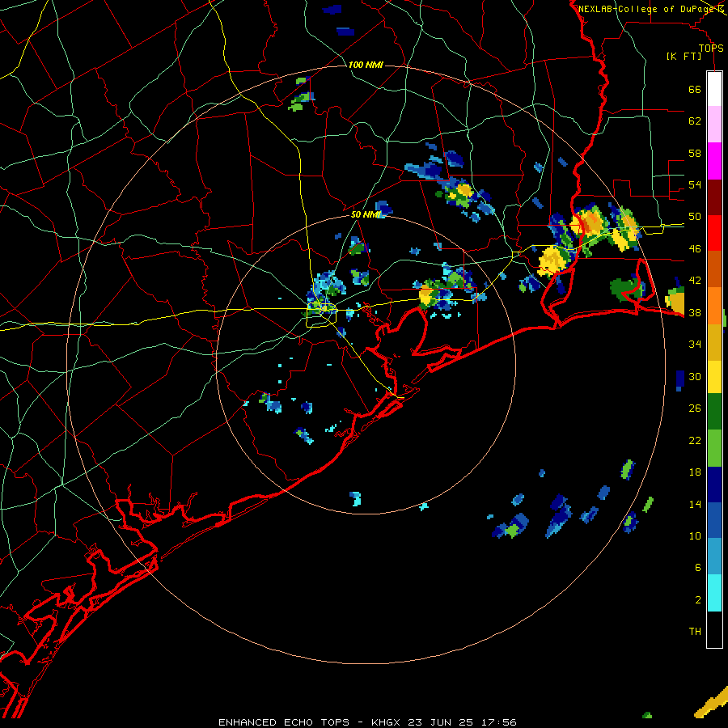Click the '42' legend value

[695, 281]
